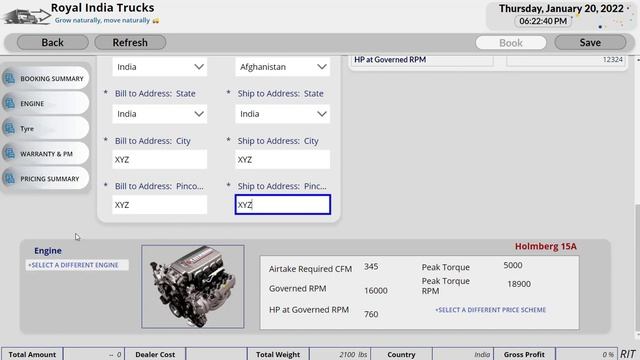Click the Tyre sidebar icon
Screen dimensions: 640x360
coord(9,129)
